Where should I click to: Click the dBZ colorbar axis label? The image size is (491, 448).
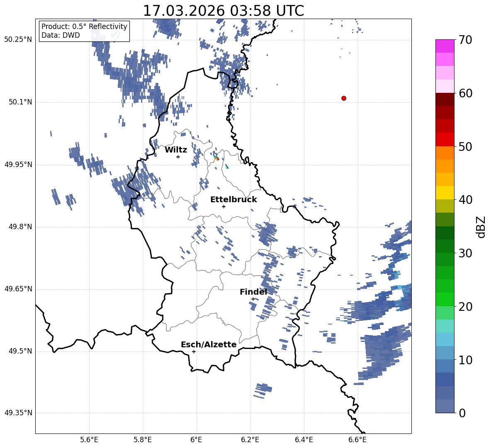(x=481, y=227)
